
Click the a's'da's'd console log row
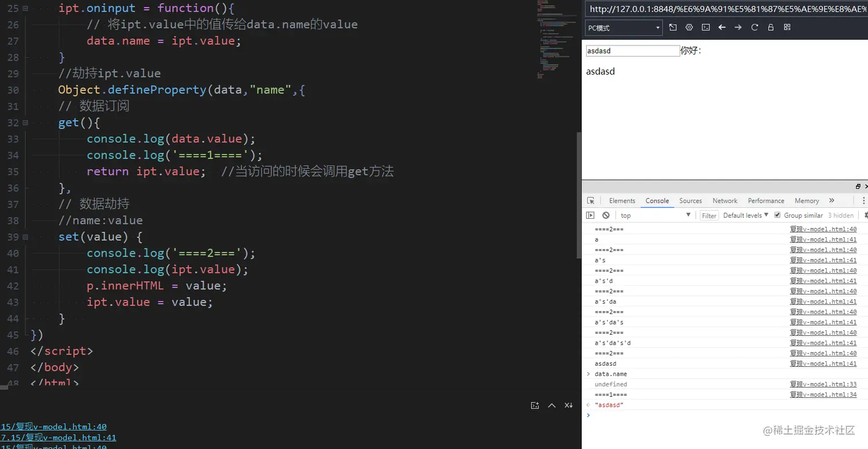click(x=726, y=343)
